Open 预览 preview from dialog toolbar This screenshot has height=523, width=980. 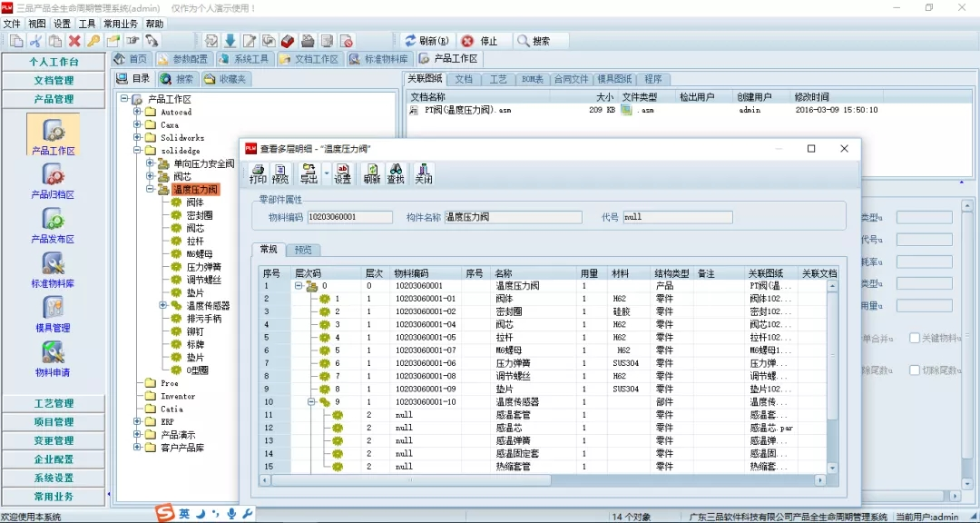(280, 173)
